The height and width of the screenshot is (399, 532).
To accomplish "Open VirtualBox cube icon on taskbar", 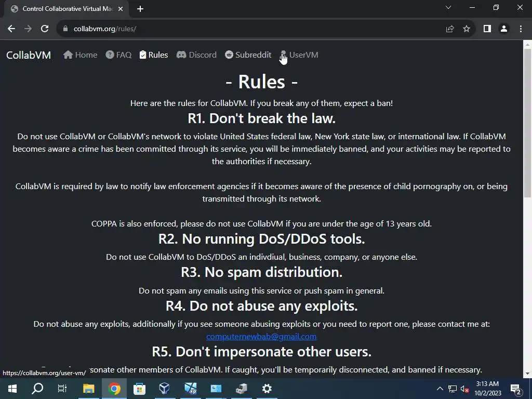I will pyautogui.click(x=165, y=389).
